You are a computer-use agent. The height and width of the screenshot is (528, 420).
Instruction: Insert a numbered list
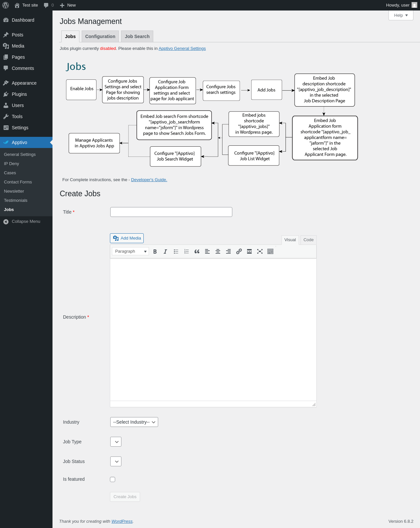pos(186,251)
